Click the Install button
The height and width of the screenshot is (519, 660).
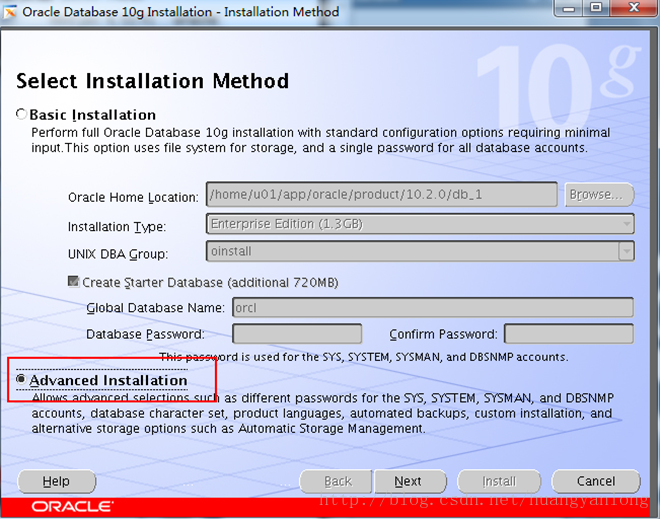[499, 481]
